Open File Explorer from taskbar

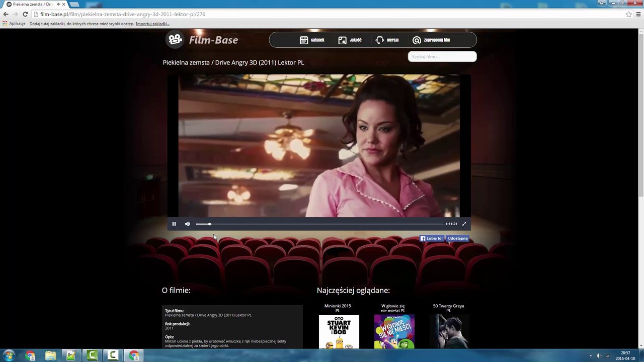tap(50, 355)
